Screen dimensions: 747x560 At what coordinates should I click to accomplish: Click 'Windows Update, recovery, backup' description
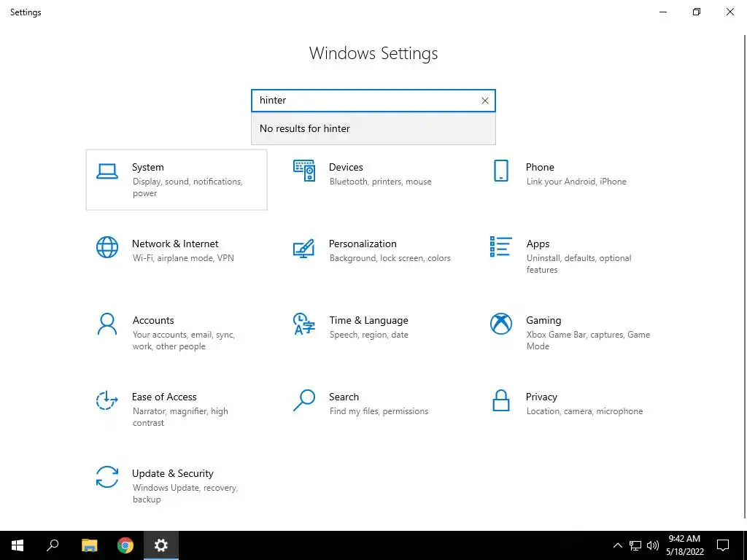pos(185,494)
